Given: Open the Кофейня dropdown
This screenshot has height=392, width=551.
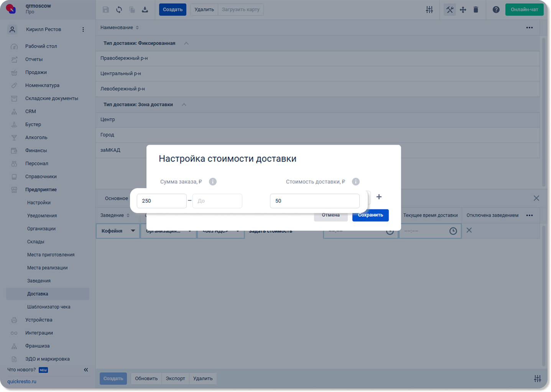Looking at the screenshot, I should coord(118,231).
